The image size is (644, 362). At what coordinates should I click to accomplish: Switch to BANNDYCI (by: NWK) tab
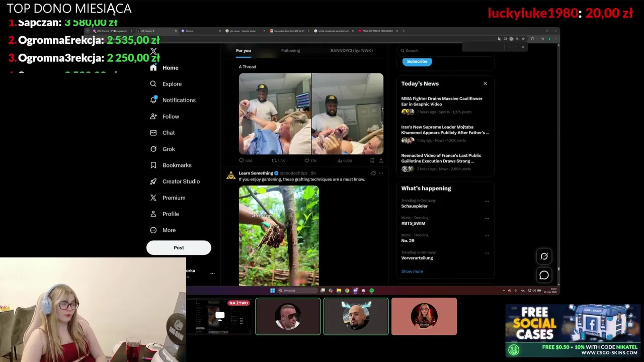(352, 50)
